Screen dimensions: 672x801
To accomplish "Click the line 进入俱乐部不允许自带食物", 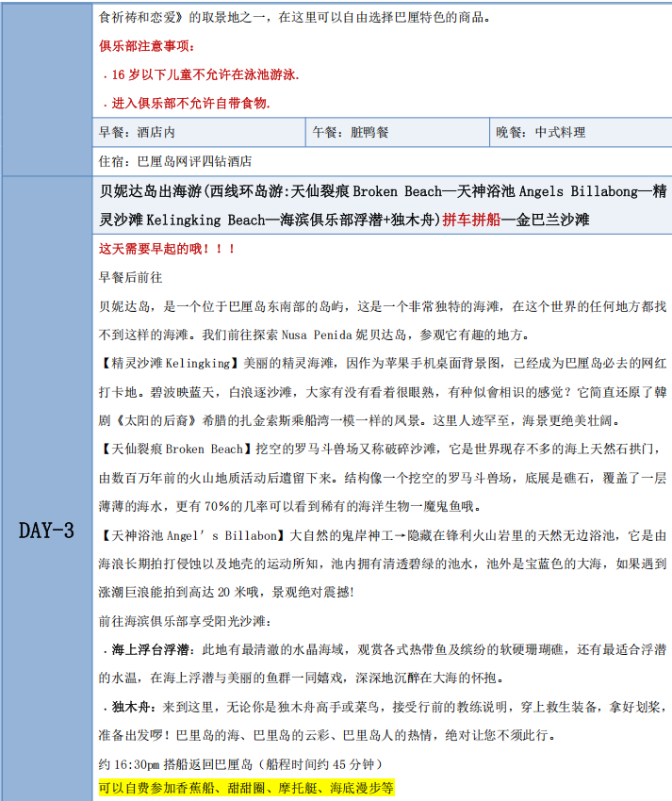I will click(187, 104).
